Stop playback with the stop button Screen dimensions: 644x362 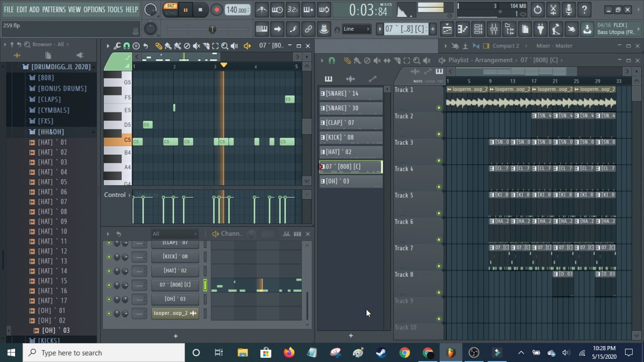[200, 10]
